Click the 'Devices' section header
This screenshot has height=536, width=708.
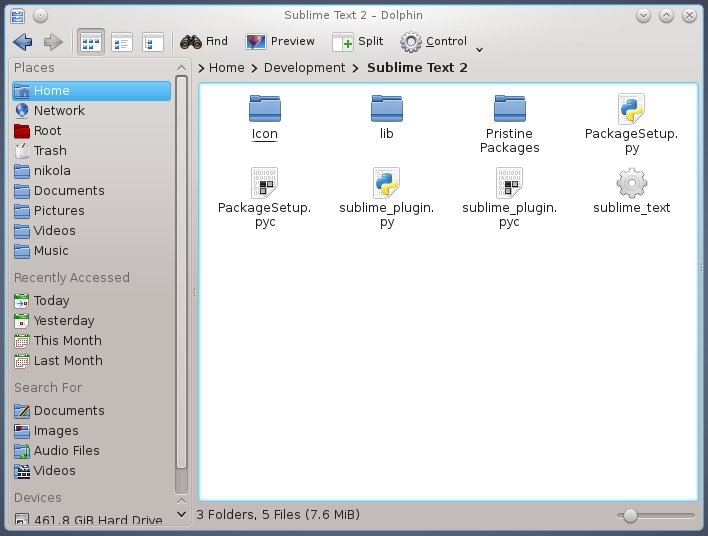pyautogui.click(x=37, y=498)
